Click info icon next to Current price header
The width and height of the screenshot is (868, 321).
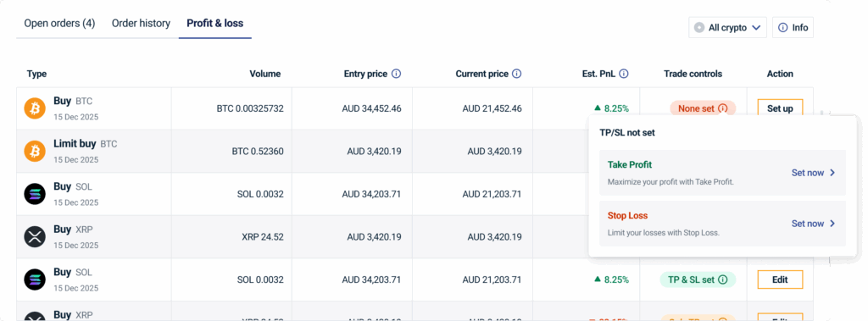click(x=516, y=74)
